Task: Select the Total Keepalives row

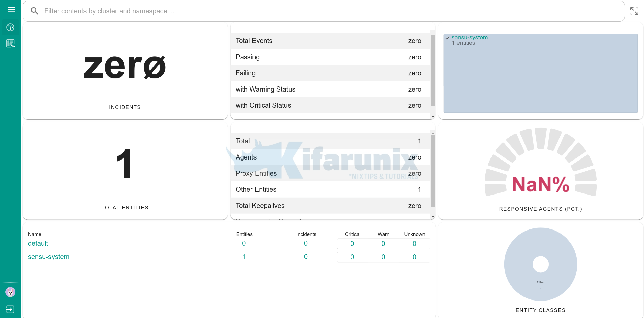Action: pyautogui.click(x=330, y=206)
